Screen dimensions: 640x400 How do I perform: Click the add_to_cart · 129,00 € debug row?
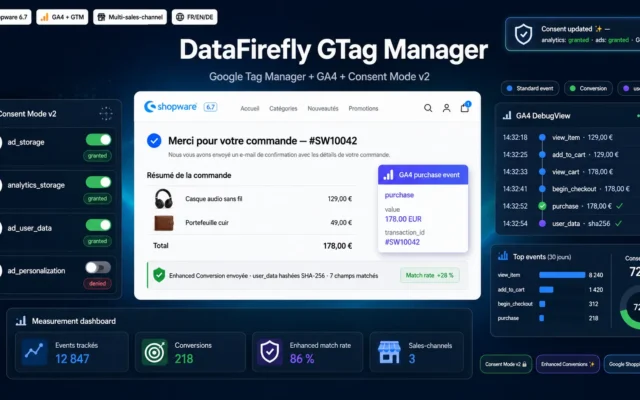point(560,155)
